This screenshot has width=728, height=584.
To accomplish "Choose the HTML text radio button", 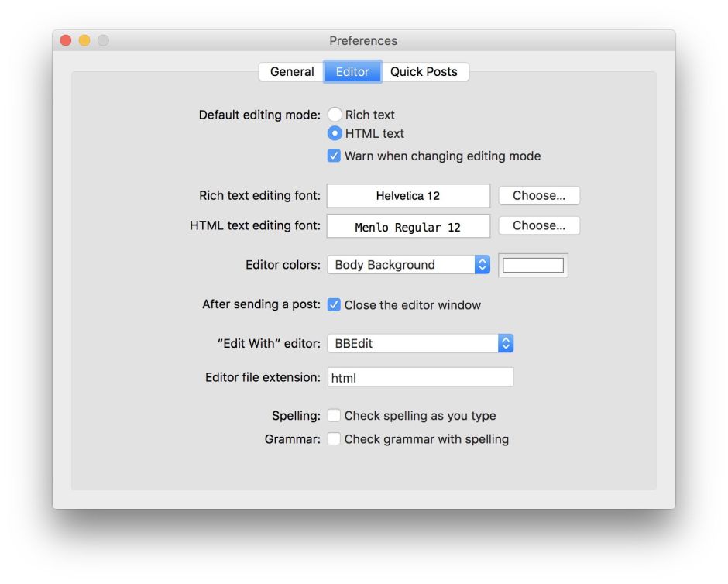I will click(335, 133).
